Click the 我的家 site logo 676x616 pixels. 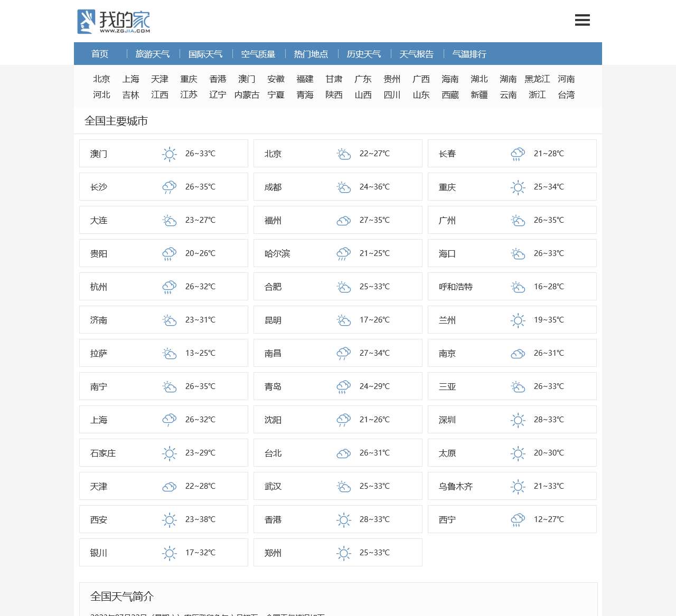[x=114, y=22]
